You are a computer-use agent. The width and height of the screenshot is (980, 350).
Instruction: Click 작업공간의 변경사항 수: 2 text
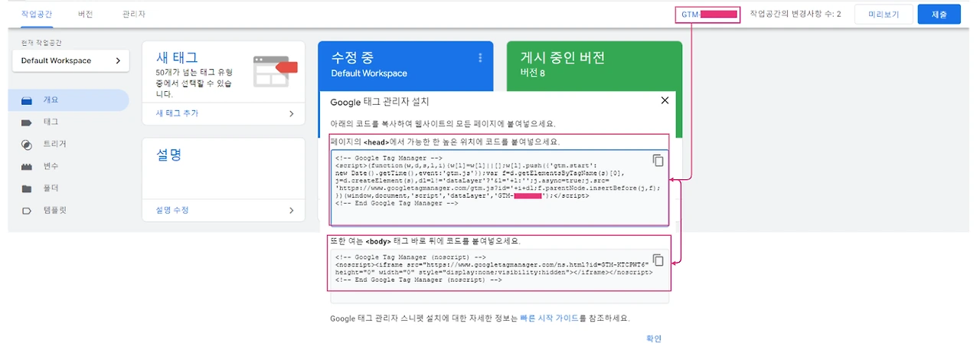pos(795,14)
